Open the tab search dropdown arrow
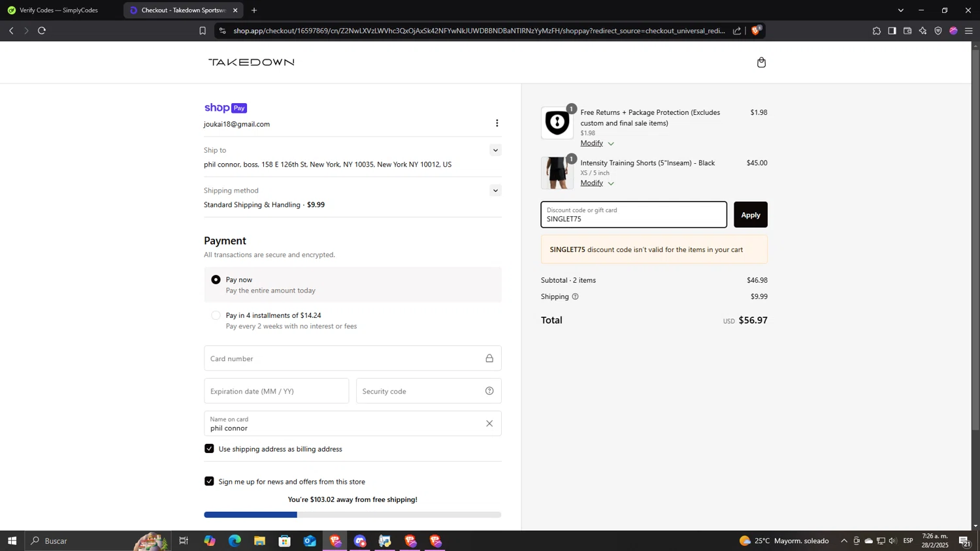 point(901,10)
